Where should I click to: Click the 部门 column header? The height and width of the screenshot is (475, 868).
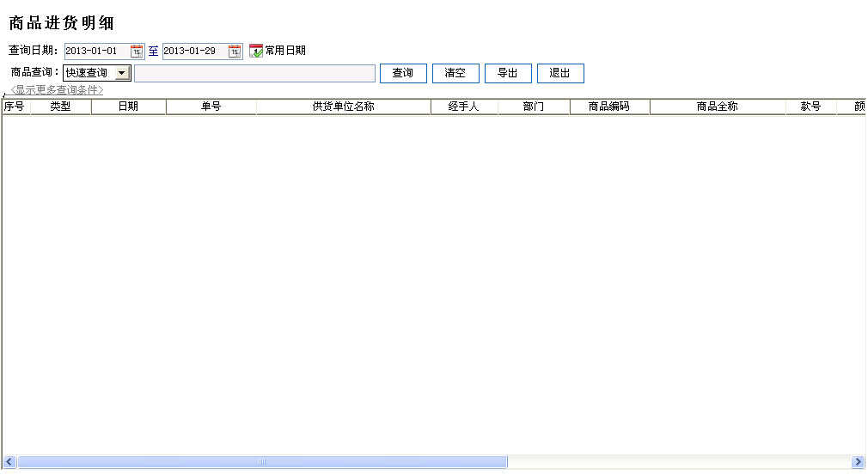pyautogui.click(x=534, y=107)
